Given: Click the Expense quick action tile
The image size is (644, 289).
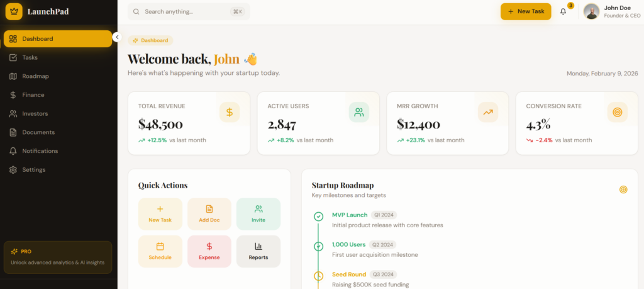Looking at the screenshot, I should tap(209, 251).
